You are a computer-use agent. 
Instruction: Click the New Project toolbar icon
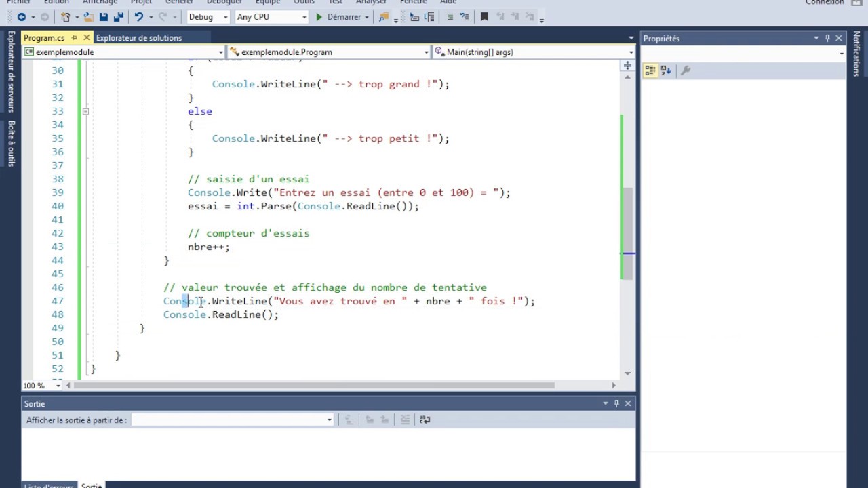point(65,17)
